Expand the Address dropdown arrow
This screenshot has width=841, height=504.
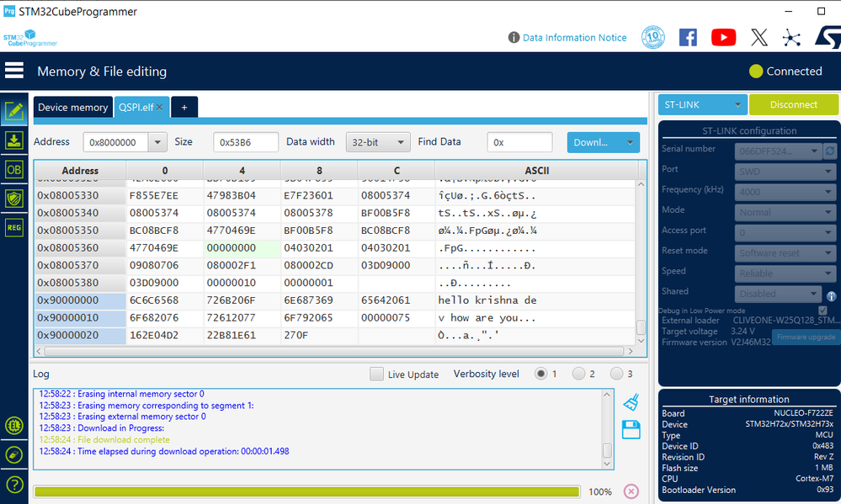click(157, 142)
